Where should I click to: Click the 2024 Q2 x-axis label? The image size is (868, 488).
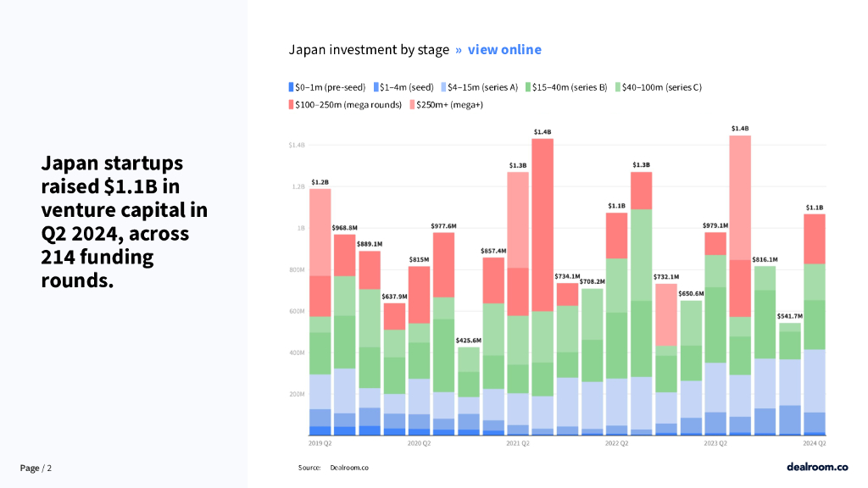pyautogui.click(x=815, y=443)
